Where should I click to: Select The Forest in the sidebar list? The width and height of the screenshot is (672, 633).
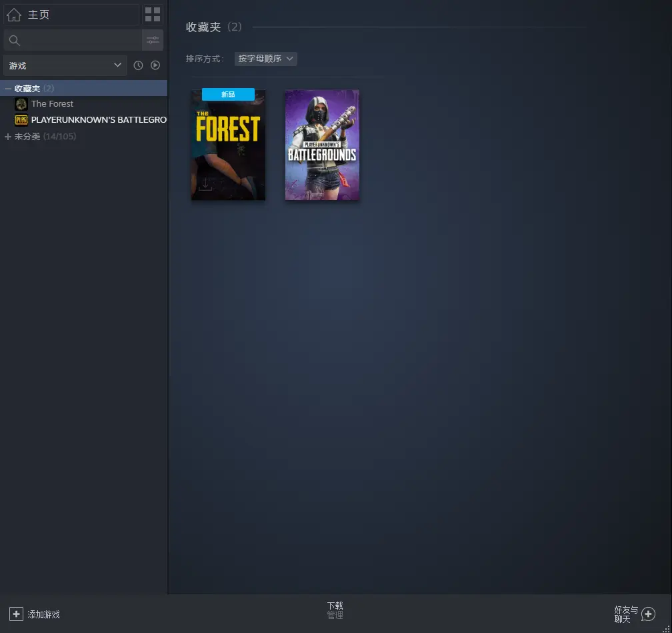(x=83, y=104)
